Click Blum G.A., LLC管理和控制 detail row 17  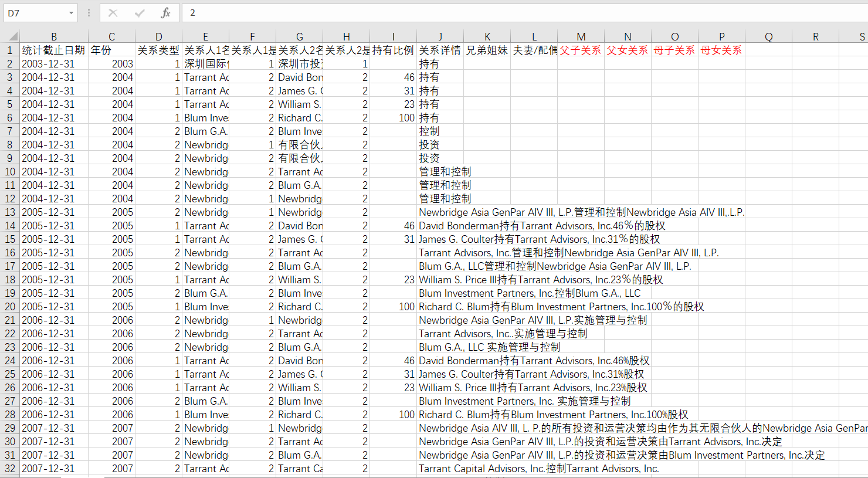point(555,266)
